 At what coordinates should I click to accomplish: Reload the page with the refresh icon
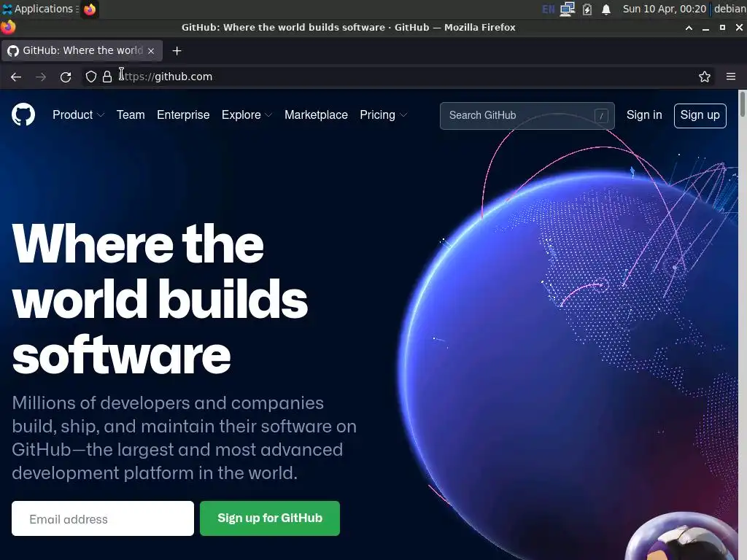(66, 77)
